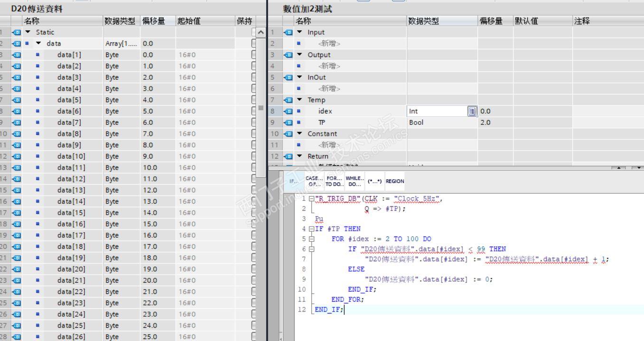644x341 pixels.
Task: Click the tag icon of the TP variable row
Action: coord(288,123)
